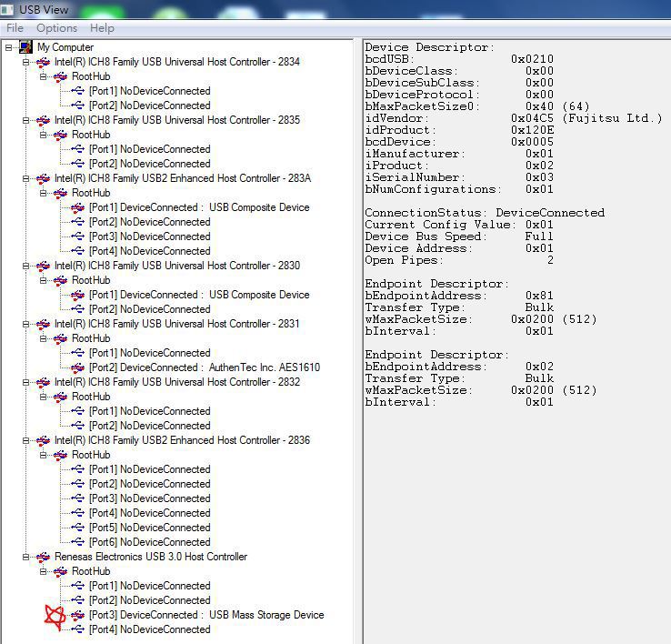This screenshot has height=644, width=671.
Task: Select Port2 AuthenTec Inc. AES1610 entry
Action: [x=205, y=367]
